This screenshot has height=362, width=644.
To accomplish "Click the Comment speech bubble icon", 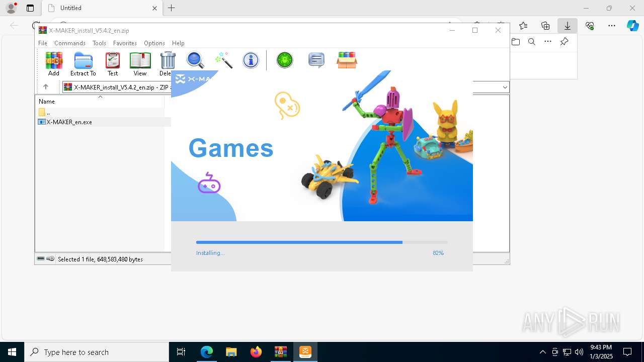I will click(316, 60).
